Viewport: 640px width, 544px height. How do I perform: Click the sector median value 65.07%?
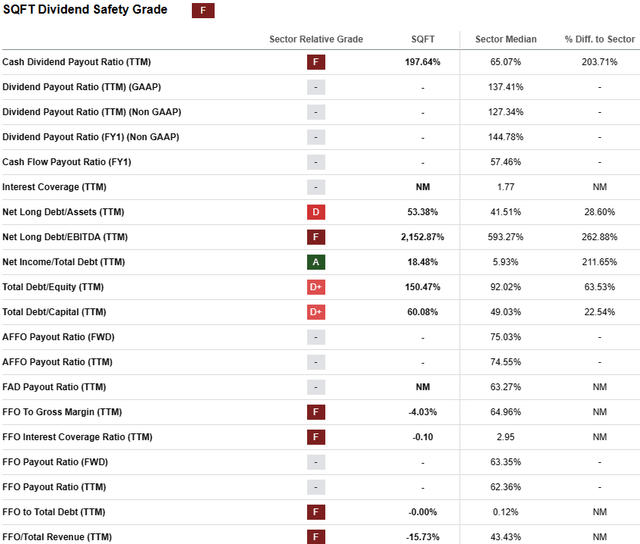pos(506,62)
